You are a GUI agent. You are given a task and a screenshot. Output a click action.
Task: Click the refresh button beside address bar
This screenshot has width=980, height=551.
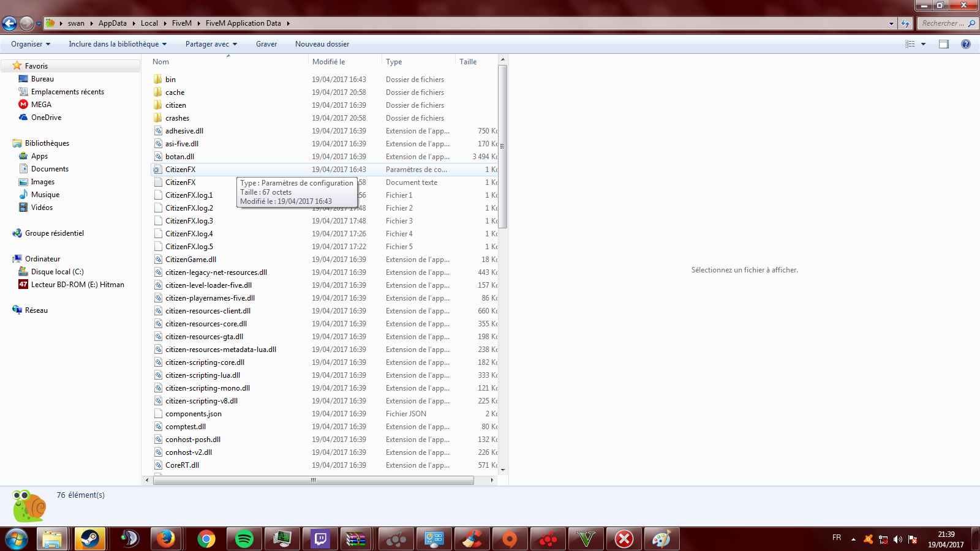pyautogui.click(x=905, y=23)
